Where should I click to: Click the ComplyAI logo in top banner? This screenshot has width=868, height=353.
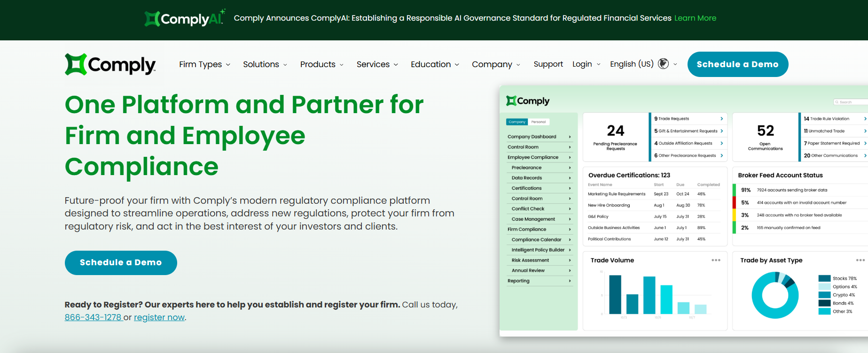(x=185, y=18)
